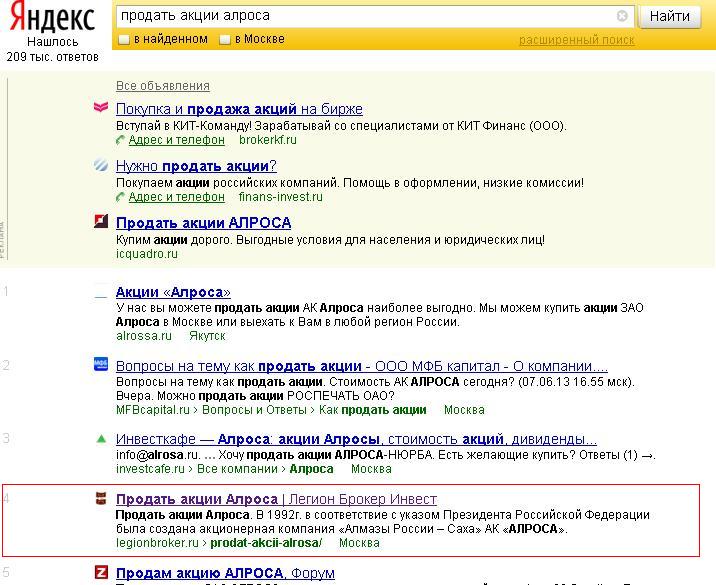
Task: Click the red Z favicon of the forum result
Action: coord(101,572)
